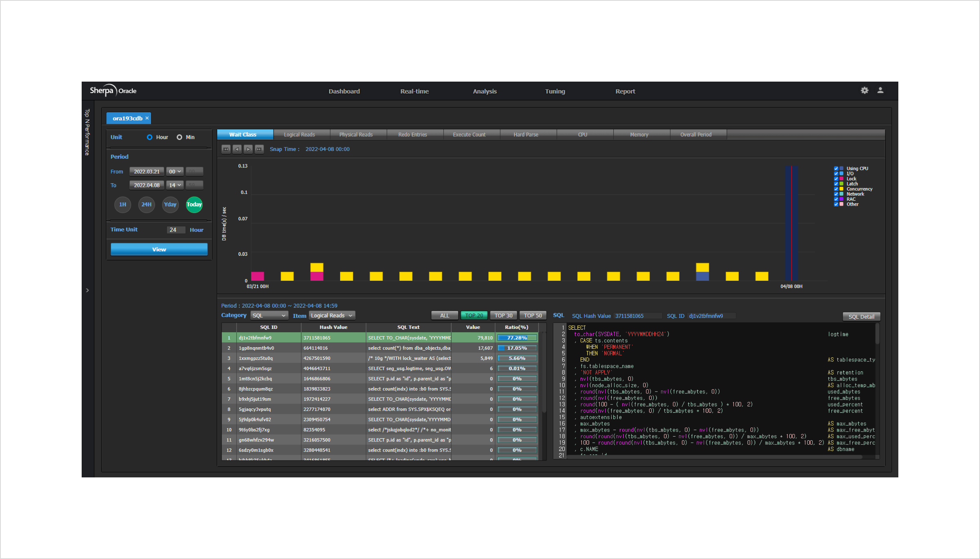
Task: Open the Item Logical Reads dropdown
Action: (x=332, y=316)
